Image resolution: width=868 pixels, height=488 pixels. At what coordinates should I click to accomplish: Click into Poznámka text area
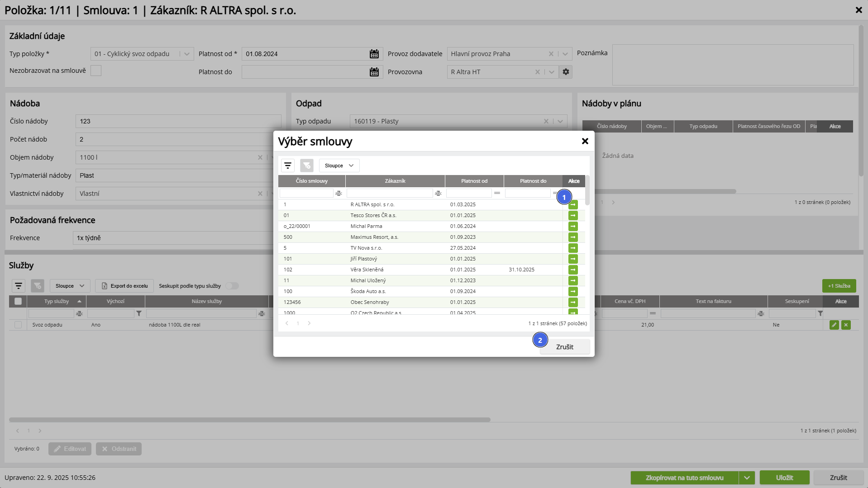click(x=733, y=65)
